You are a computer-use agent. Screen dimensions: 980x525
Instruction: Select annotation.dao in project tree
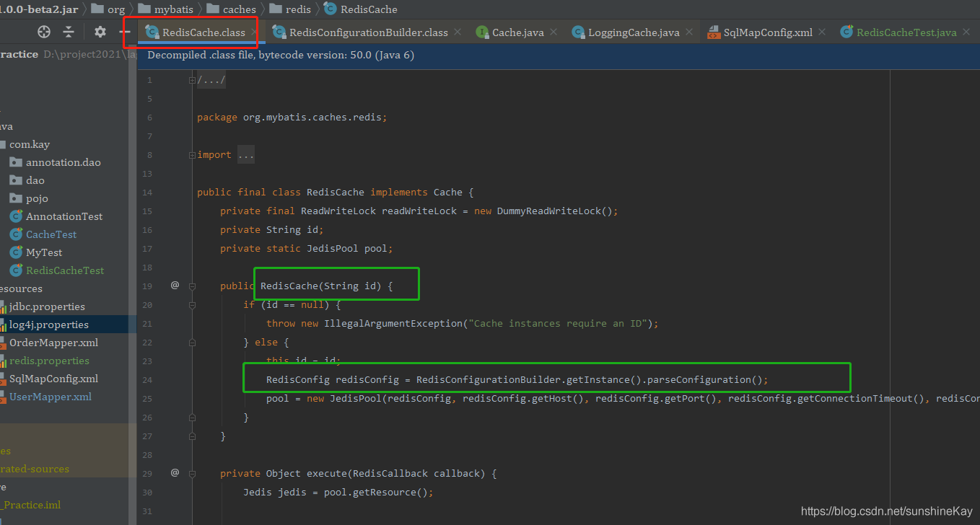(x=64, y=162)
